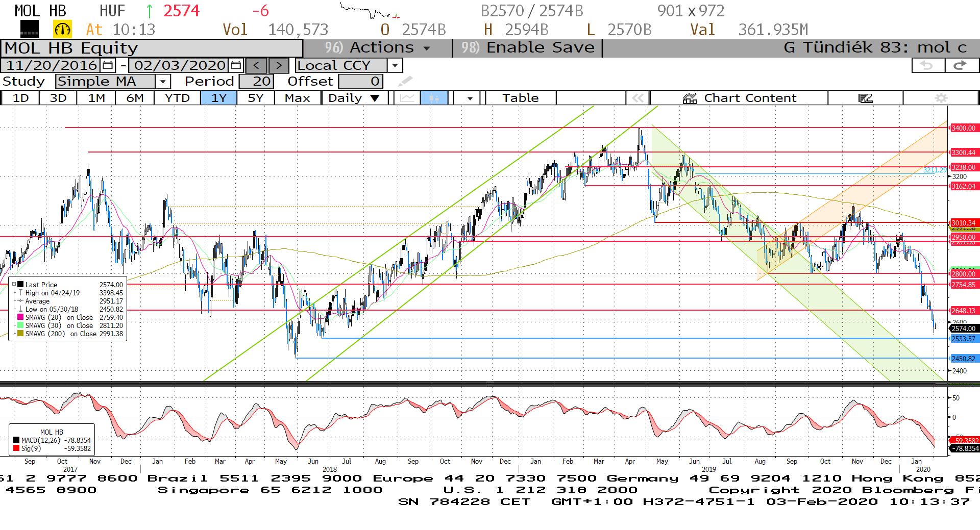The image size is (980, 530).
Task: Click the 2648.13 price level label
Action: click(x=964, y=311)
